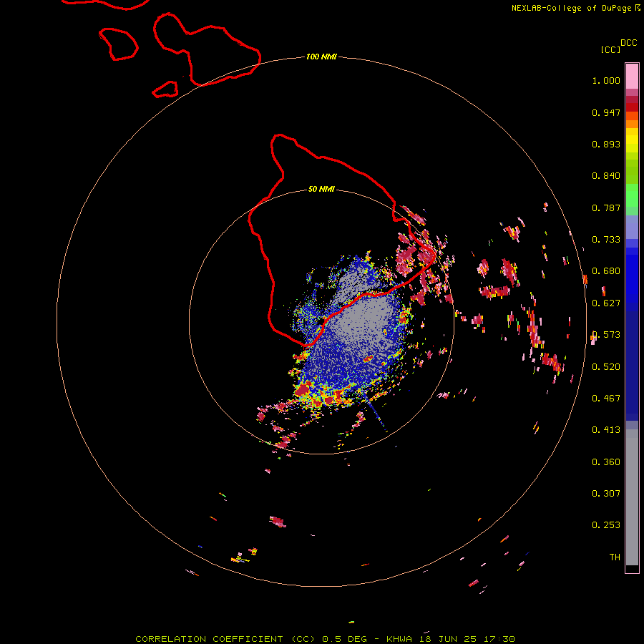The width and height of the screenshot is (644, 644).
Task: Click the 0.787 scale value
Action: [606, 208]
